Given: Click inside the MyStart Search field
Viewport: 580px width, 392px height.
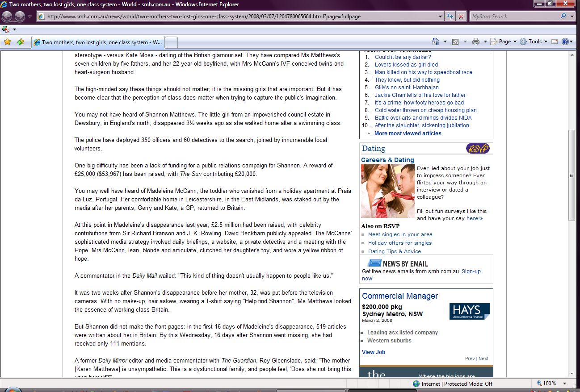Looking at the screenshot, I should (x=513, y=17).
